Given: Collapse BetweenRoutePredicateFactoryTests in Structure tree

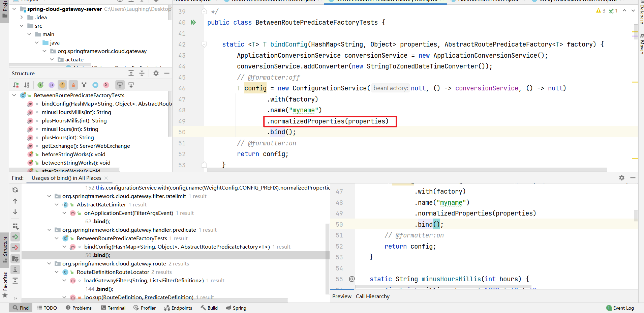Looking at the screenshot, I should pos(14,95).
